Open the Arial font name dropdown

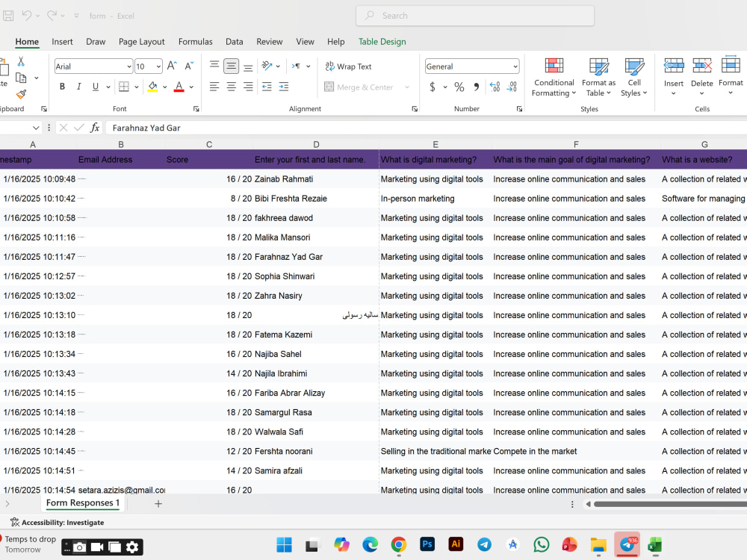(128, 66)
